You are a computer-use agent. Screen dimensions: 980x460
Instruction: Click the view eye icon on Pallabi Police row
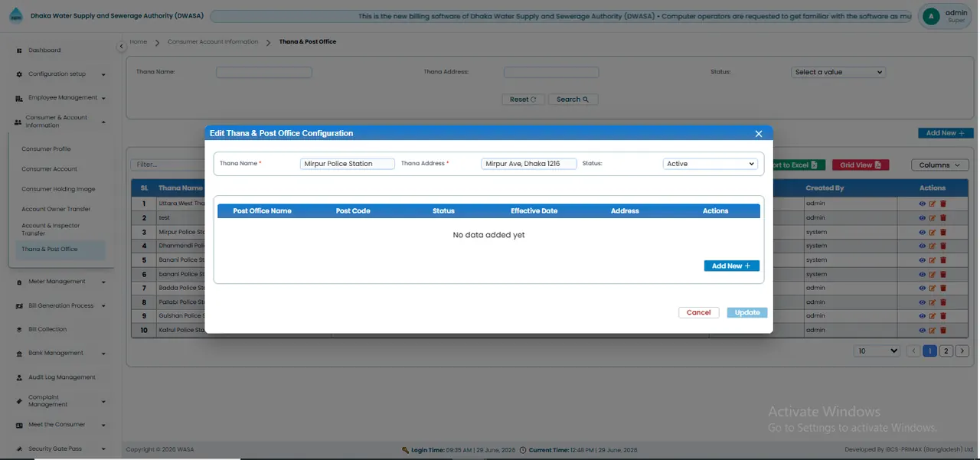[922, 302]
